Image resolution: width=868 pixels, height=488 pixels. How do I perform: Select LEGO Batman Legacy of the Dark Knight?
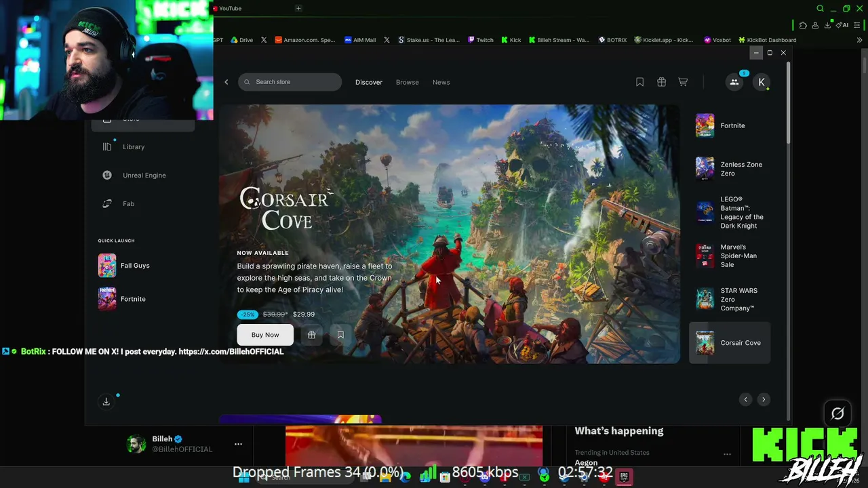[x=730, y=212]
